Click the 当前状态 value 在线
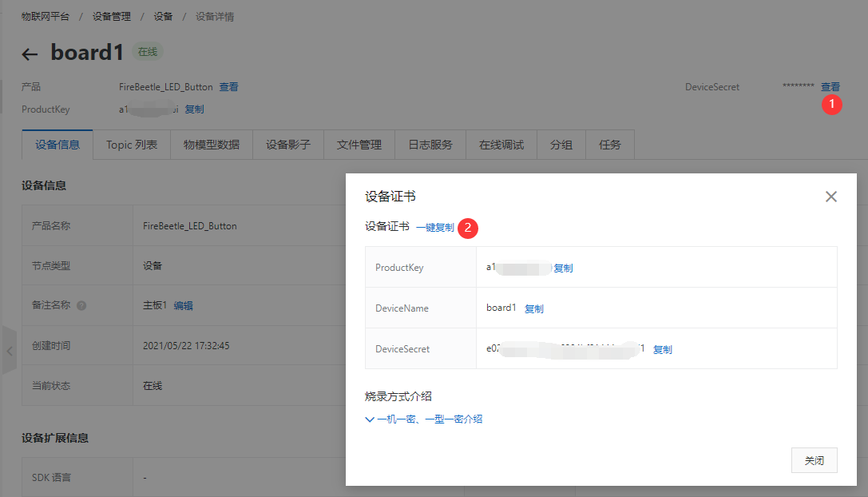Screen dimensions: 868x497 [x=153, y=386]
